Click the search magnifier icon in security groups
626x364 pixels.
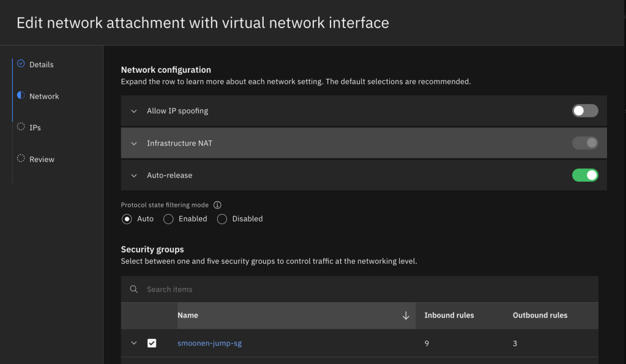tap(134, 289)
